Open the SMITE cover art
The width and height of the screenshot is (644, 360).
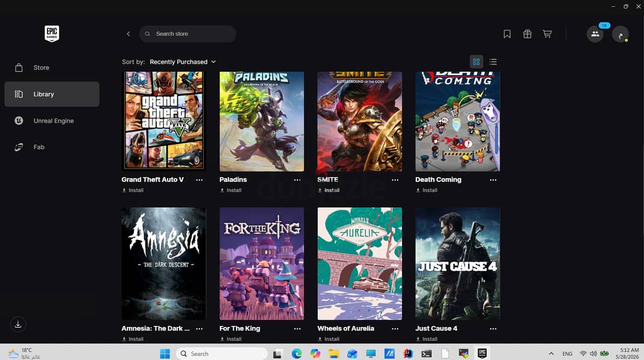tap(360, 121)
